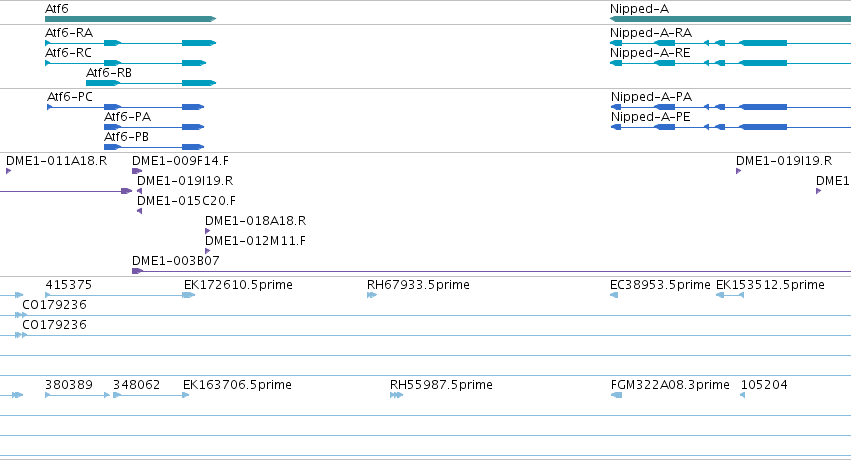The height and width of the screenshot is (460, 851).
Task: Click the Atf6 gene label
Action: (x=56, y=9)
